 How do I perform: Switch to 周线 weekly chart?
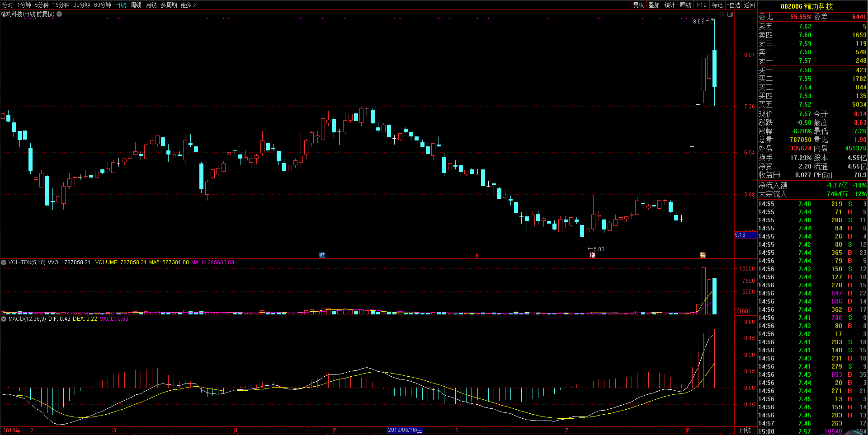click(x=136, y=5)
